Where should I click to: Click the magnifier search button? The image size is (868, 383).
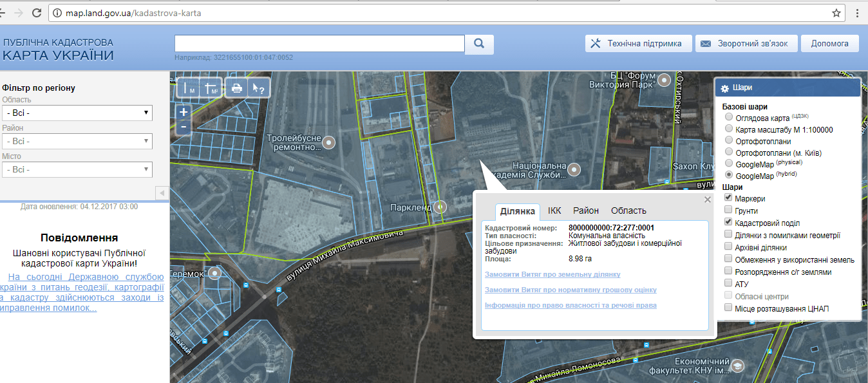click(479, 44)
